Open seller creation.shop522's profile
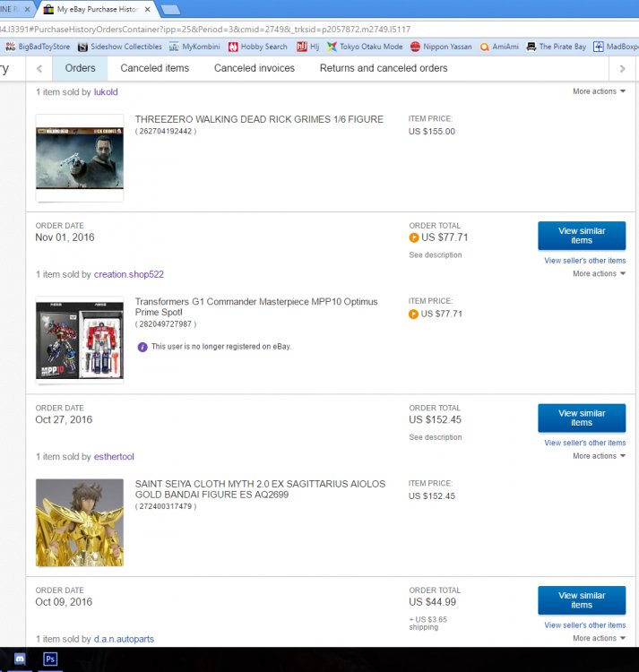This screenshot has width=639, height=672. (x=129, y=274)
